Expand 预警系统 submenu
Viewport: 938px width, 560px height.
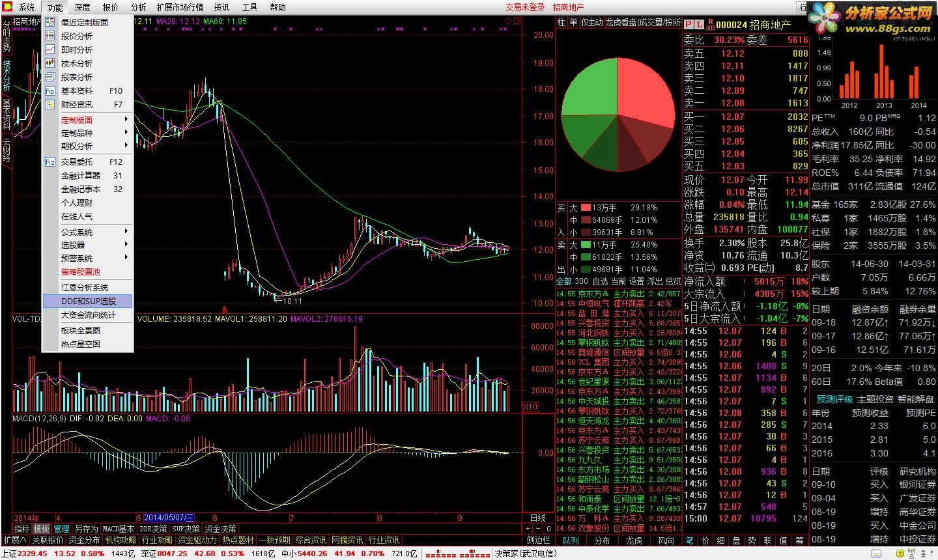[x=87, y=258]
